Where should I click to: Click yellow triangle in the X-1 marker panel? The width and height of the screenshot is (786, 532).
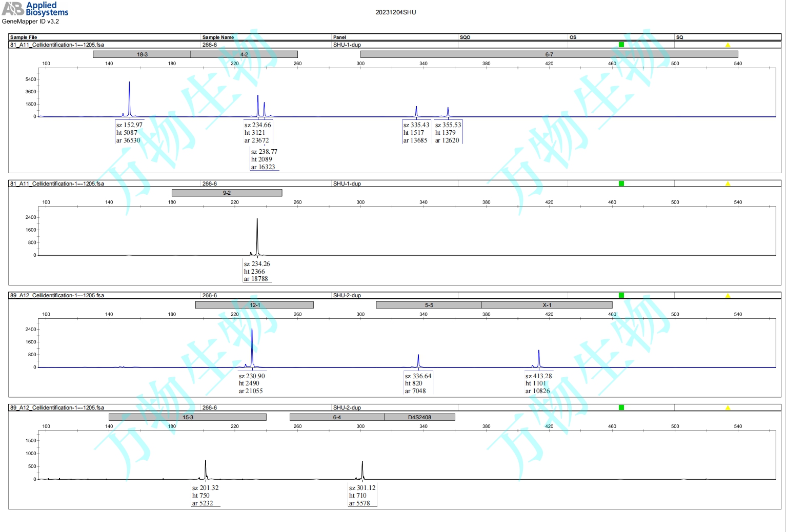pos(727,295)
